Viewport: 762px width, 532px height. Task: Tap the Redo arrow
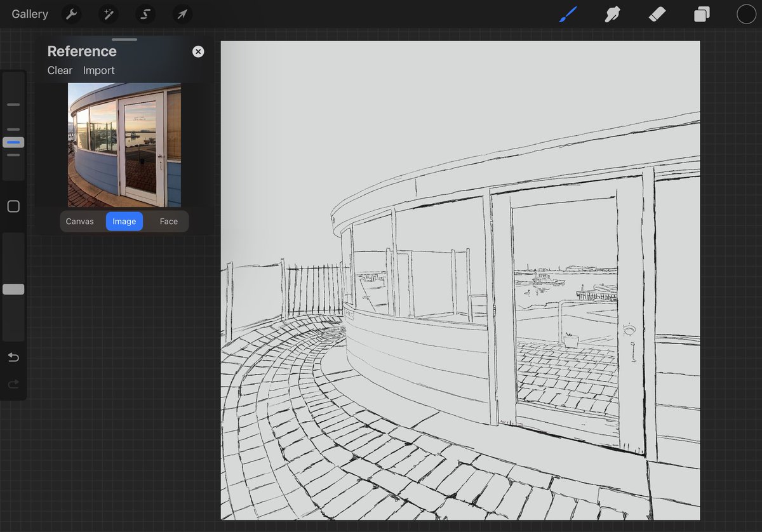click(x=13, y=383)
